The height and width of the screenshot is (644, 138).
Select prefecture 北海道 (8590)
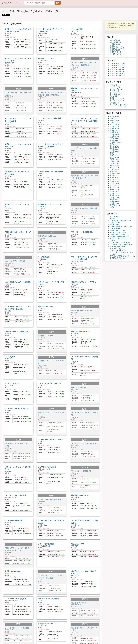tap(114, 116)
